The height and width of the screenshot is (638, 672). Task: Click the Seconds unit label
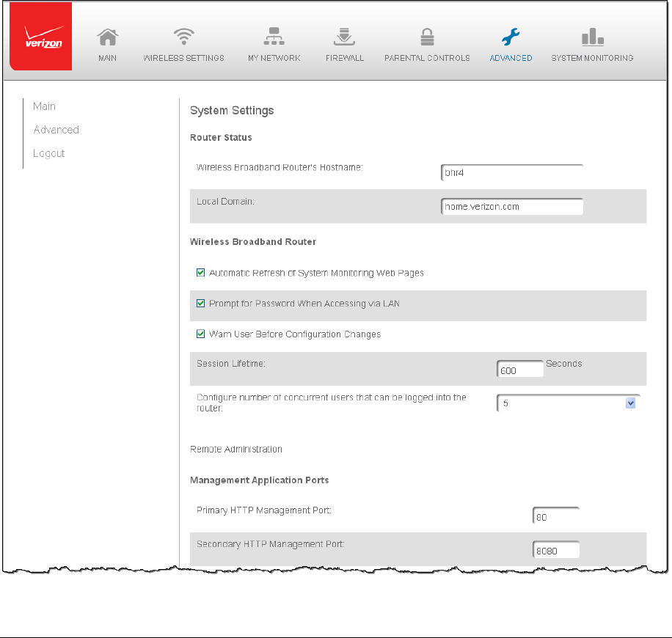click(564, 363)
